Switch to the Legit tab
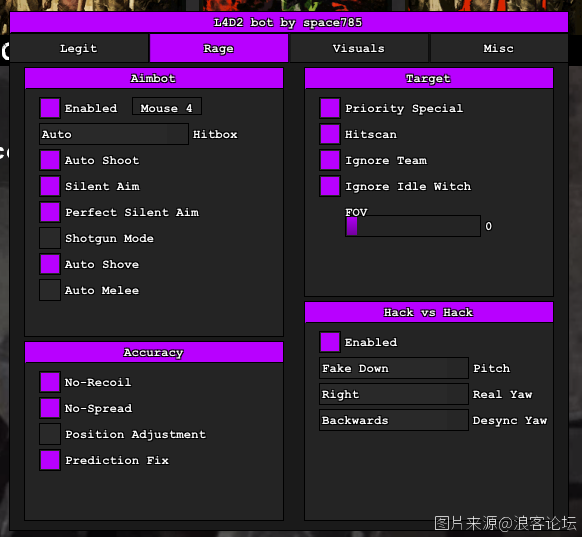The height and width of the screenshot is (537, 582). [x=79, y=48]
